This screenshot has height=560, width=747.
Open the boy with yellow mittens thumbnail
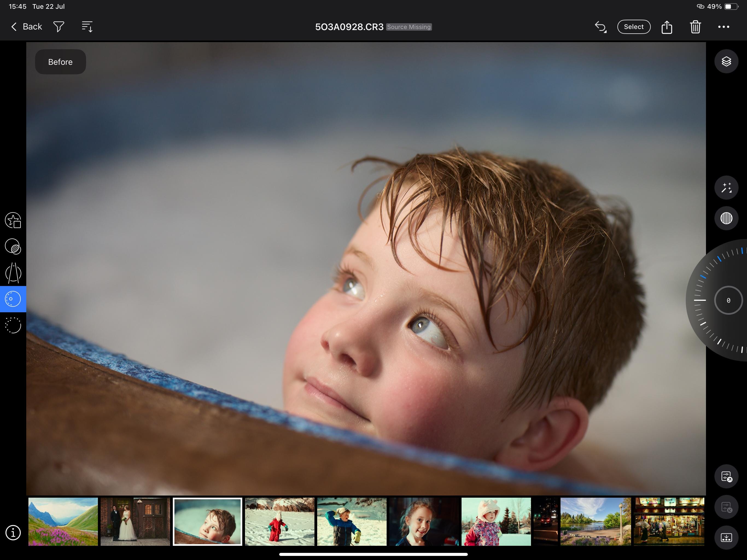352,521
